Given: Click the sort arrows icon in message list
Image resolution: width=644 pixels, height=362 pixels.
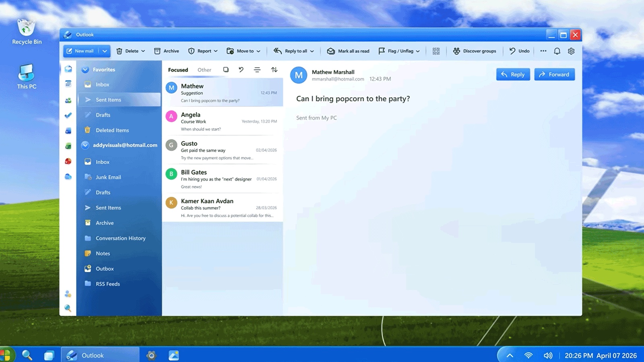Looking at the screenshot, I should (x=274, y=70).
